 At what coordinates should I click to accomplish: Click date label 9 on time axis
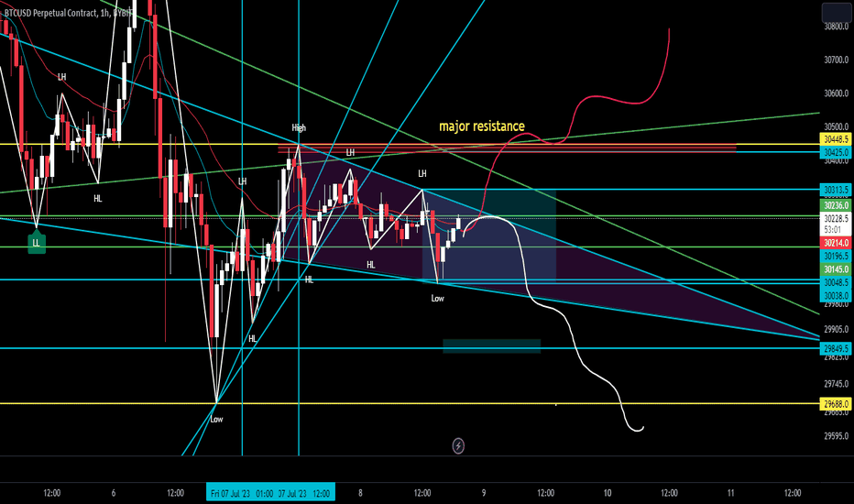484,493
